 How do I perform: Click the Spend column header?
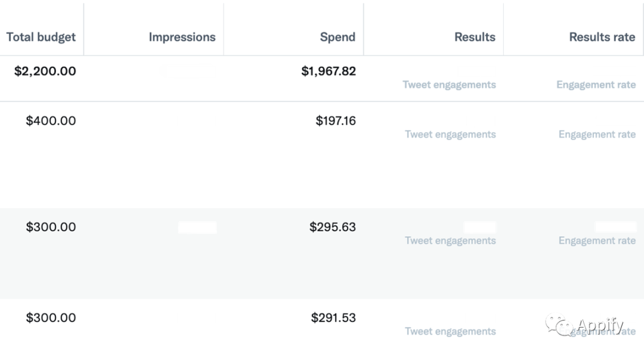tap(338, 37)
